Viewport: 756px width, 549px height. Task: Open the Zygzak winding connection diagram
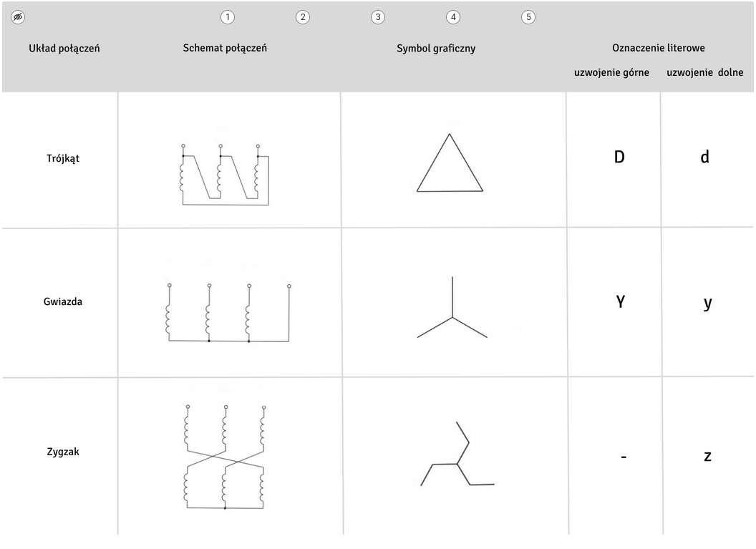click(x=226, y=457)
